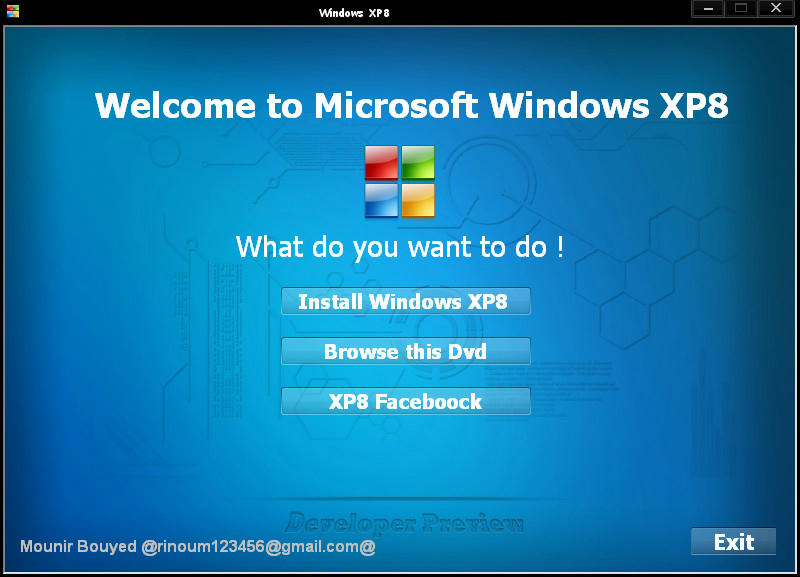Image resolution: width=800 pixels, height=577 pixels.
Task: Click the Mounir Bouyed email credit text
Action: 198,546
